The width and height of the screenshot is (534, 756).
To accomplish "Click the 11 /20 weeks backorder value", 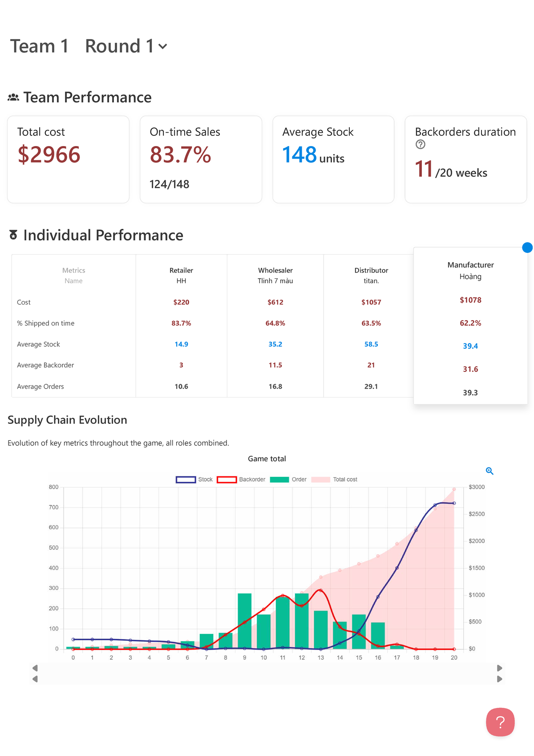I will pos(451,170).
